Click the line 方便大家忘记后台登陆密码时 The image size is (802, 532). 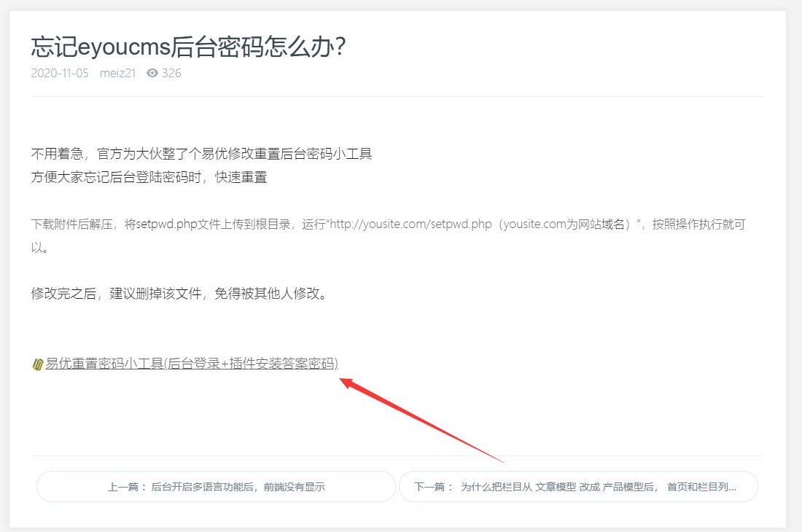[149, 177]
